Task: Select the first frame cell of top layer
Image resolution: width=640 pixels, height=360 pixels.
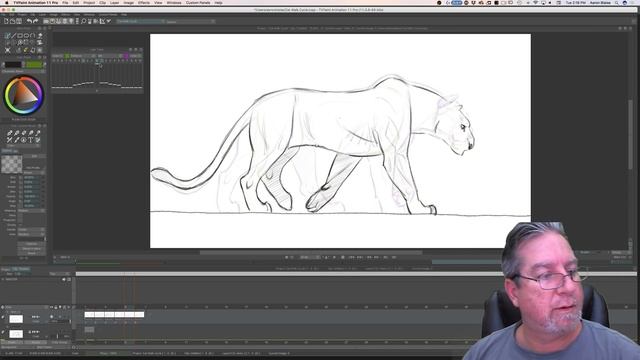Action: tap(89, 314)
